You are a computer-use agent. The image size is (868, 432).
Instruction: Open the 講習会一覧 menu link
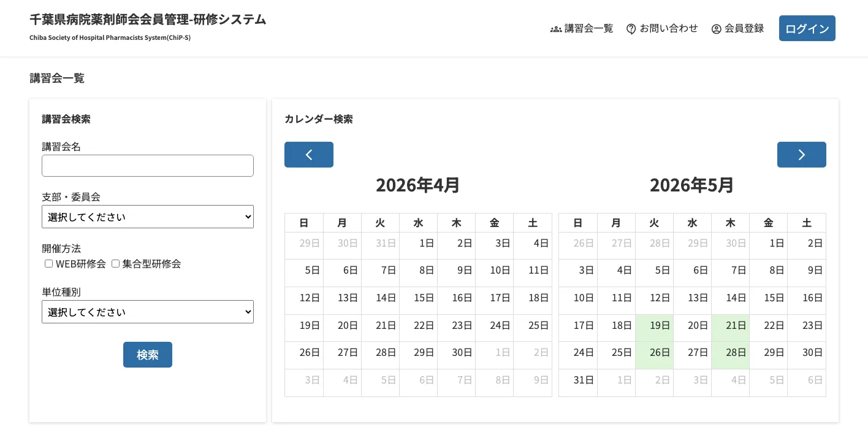(x=582, y=28)
